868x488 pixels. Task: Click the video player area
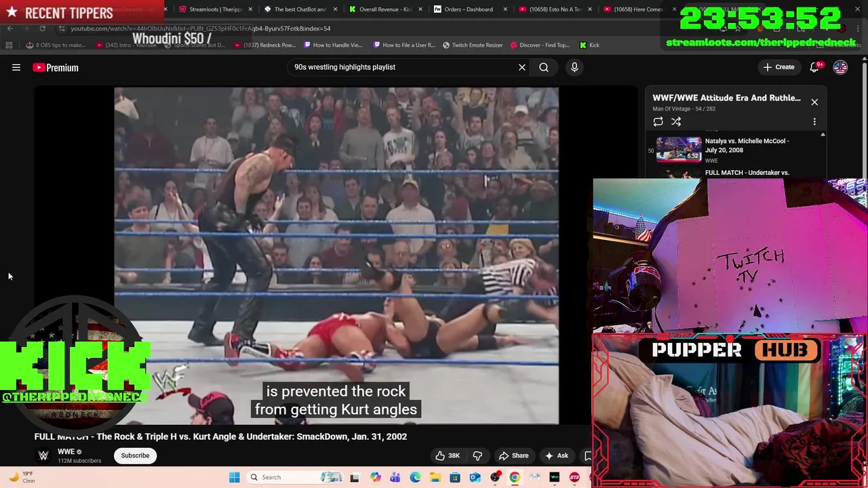pos(336,256)
